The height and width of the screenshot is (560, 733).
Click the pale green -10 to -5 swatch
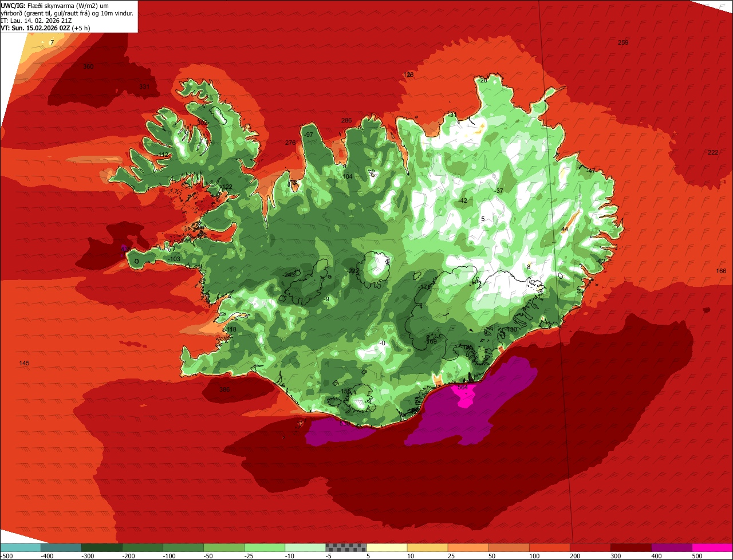(305, 547)
